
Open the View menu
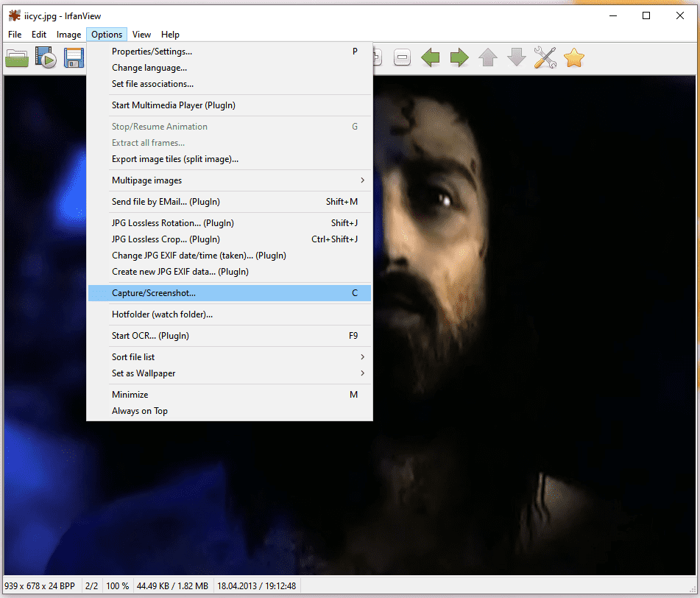141,35
